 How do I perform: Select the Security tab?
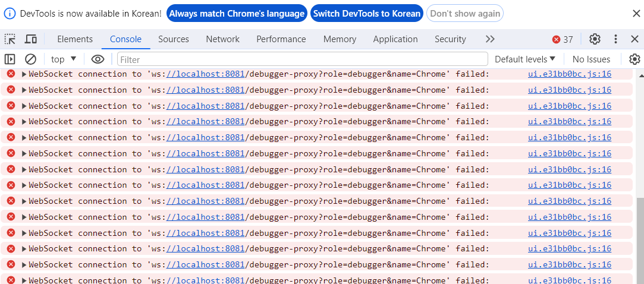(450, 39)
